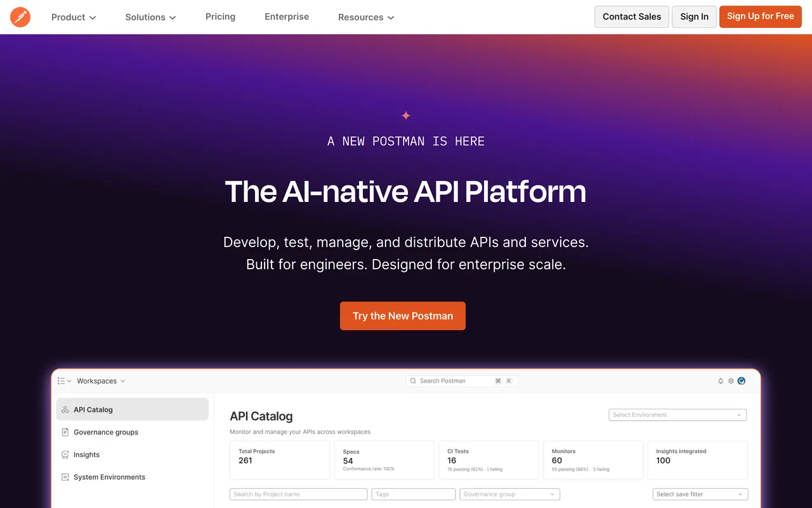Click the Sign In button
812x508 pixels.
coord(694,17)
